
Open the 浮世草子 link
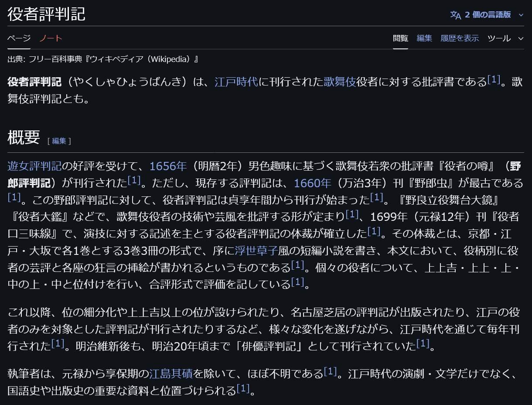256,251
